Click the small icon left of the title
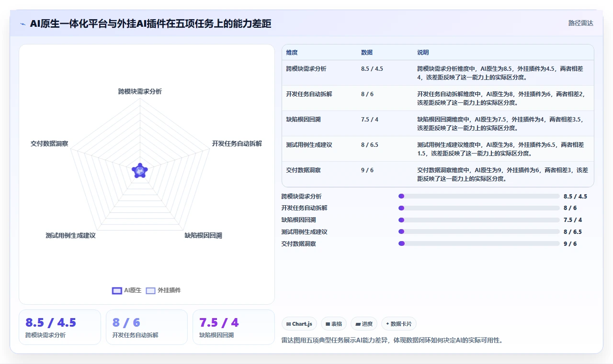Image resolution: width=613 pixels, height=364 pixels. click(x=23, y=24)
